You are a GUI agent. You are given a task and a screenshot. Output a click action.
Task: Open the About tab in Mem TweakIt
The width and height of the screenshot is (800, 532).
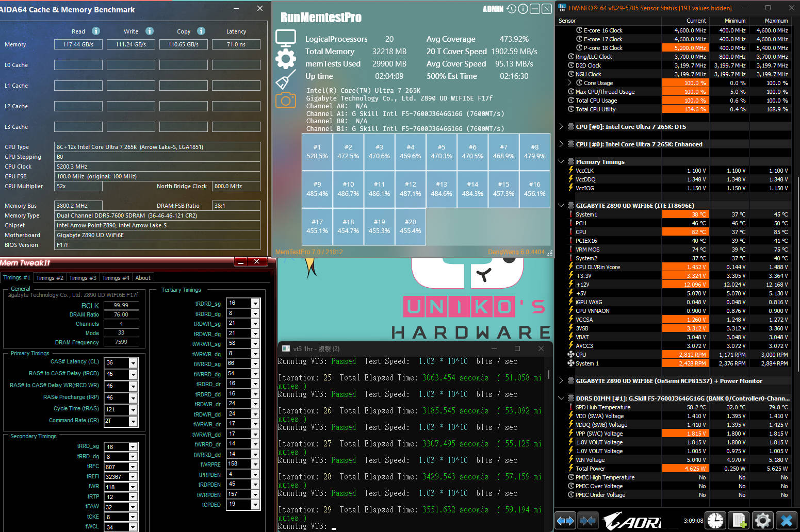143,278
